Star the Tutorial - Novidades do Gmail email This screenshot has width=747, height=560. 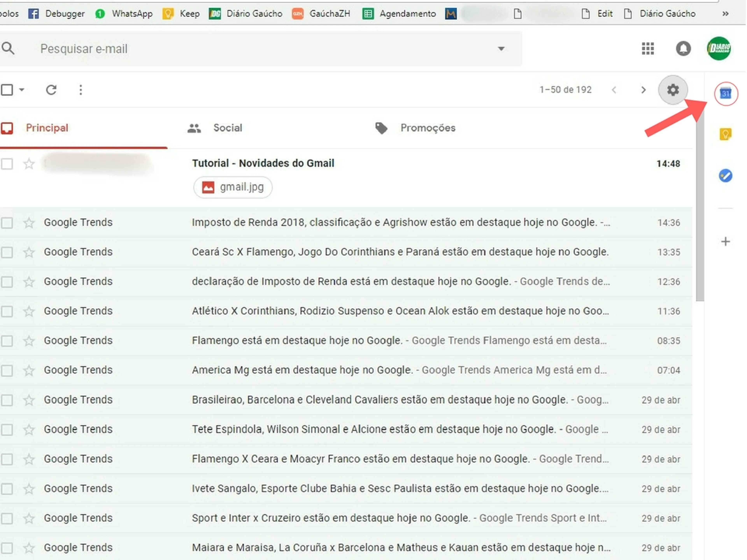point(29,164)
